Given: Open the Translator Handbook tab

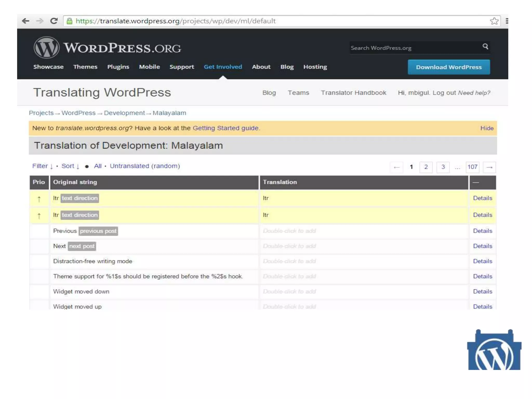Looking at the screenshot, I should (353, 93).
